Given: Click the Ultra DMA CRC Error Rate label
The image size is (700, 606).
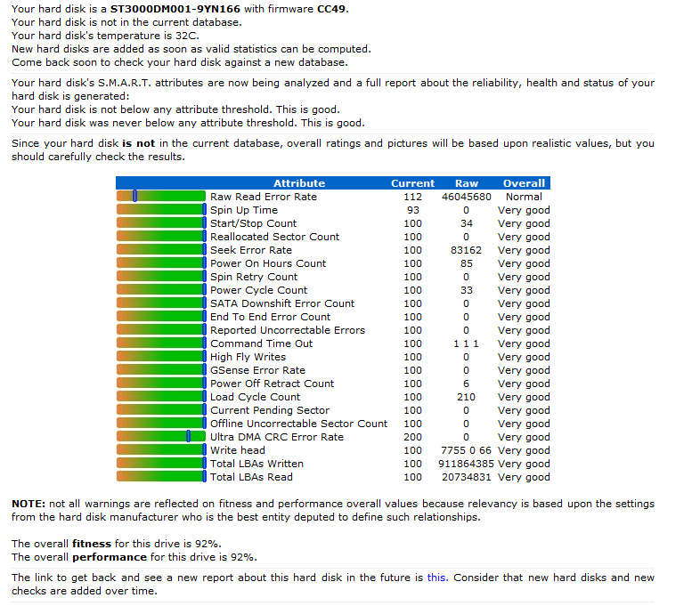Looking at the screenshot, I should coord(277,438).
